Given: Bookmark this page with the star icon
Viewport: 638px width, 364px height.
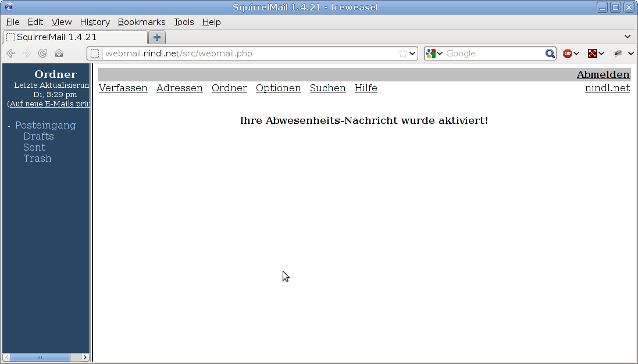Looking at the screenshot, I should pos(402,53).
